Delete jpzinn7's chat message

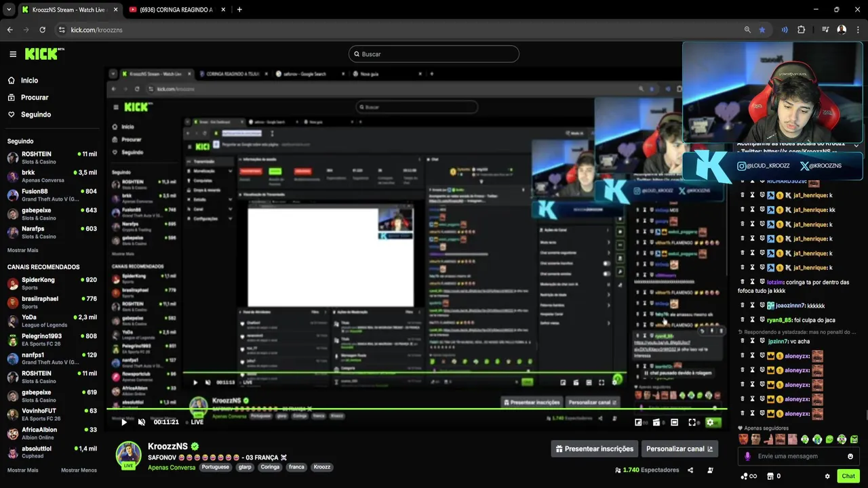pyautogui.click(x=742, y=341)
